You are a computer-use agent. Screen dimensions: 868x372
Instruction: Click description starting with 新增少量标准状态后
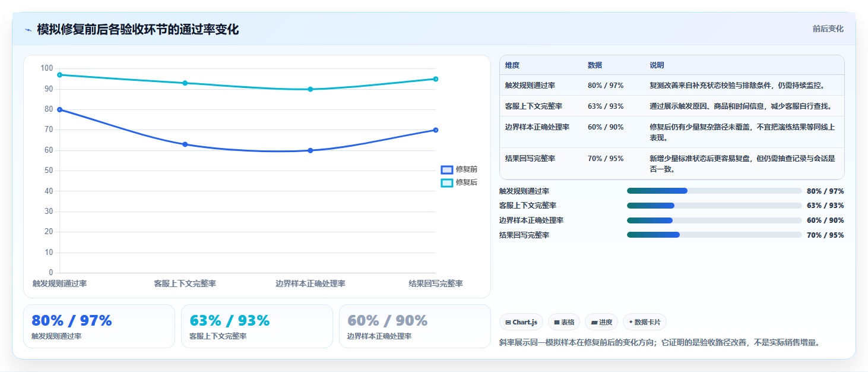pyautogui.click(x=743, y=164)
